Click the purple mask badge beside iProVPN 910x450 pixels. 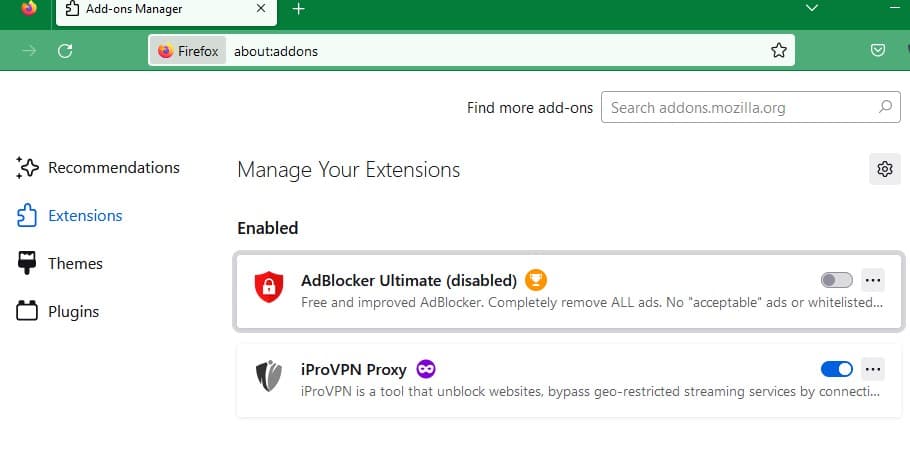pyautogui.click(x=426, y=369)
